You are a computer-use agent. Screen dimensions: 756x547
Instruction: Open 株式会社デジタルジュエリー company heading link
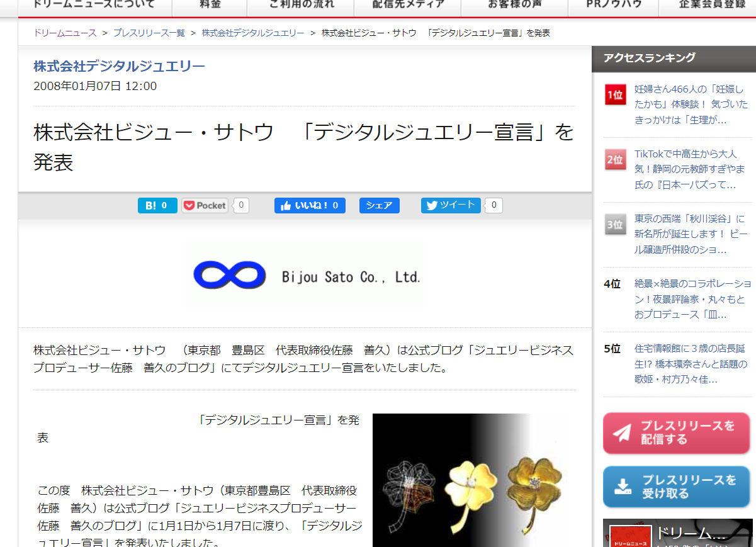pyautogui.click(x=119, y=66)
